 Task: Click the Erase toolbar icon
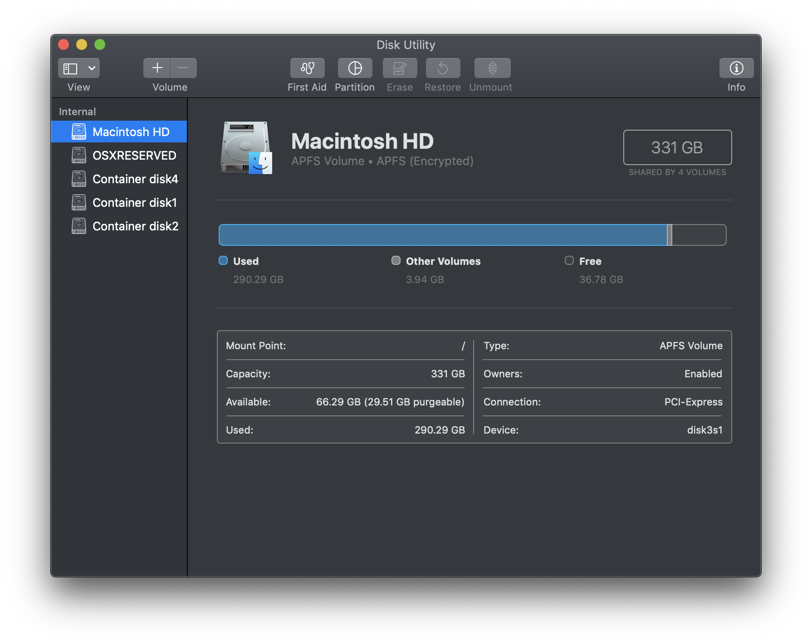pos(400,68)
